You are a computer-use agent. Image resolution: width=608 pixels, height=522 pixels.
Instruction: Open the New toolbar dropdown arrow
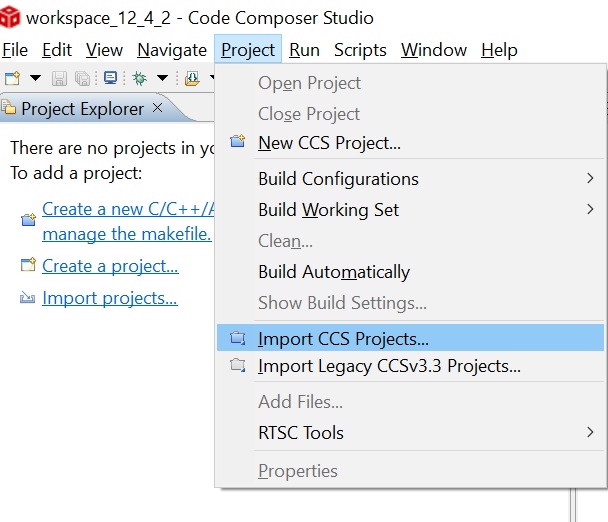click(x=35, y=78)
